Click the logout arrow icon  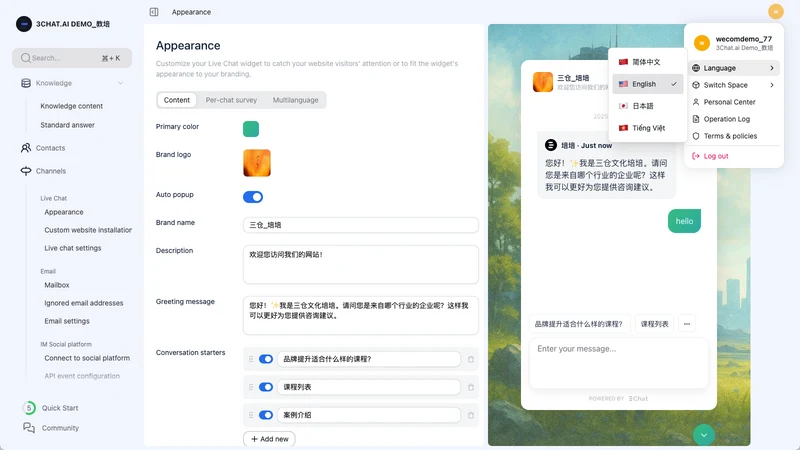(696, 156)
